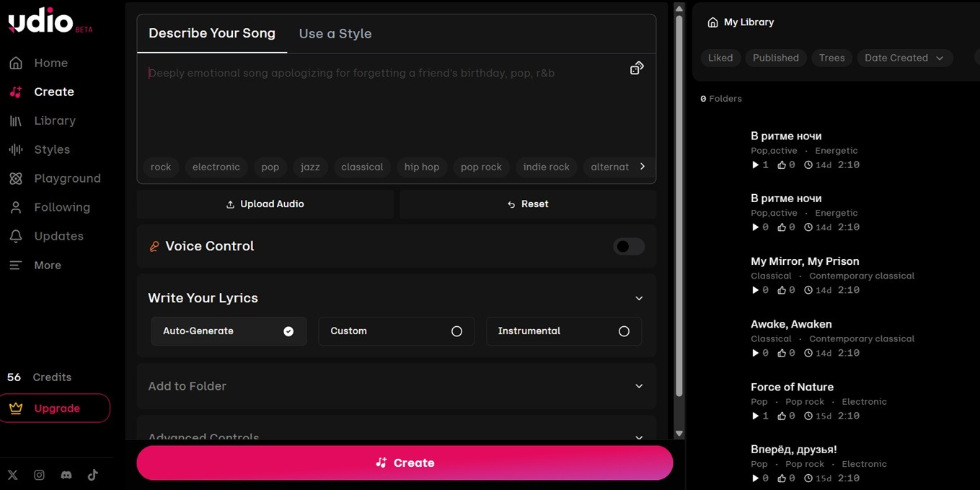980x490 pixels.
Task: Open the Instagram social link
Action: pyautogui.click(x=40, y=475)
